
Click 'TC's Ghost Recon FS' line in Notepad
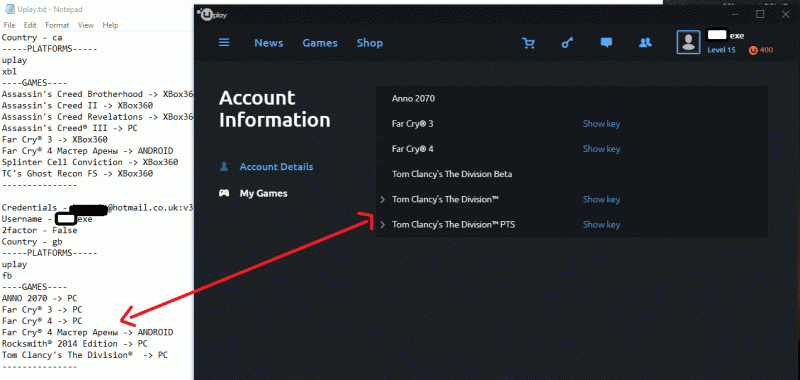pyautogui.click(x=77, y=174)
